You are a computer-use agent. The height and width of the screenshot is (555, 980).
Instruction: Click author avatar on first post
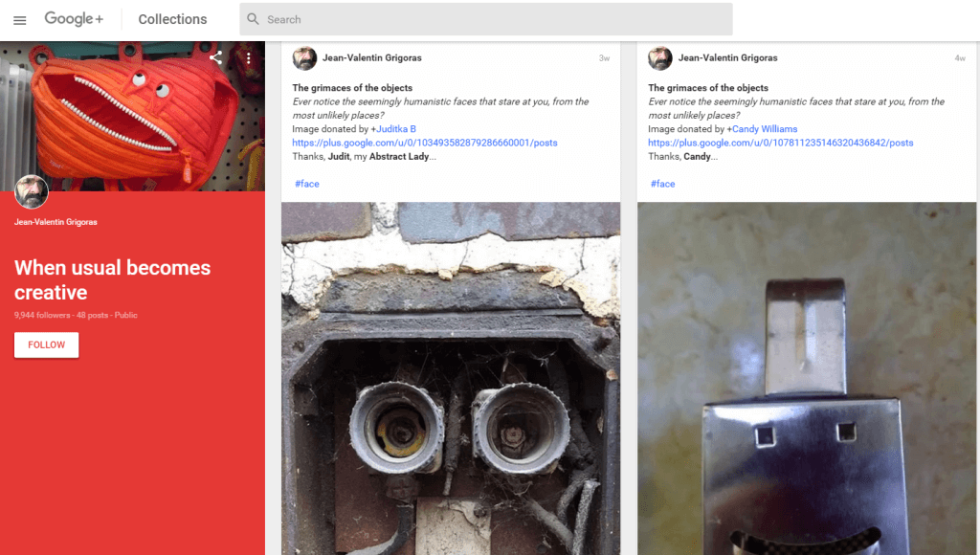point(304,58)
